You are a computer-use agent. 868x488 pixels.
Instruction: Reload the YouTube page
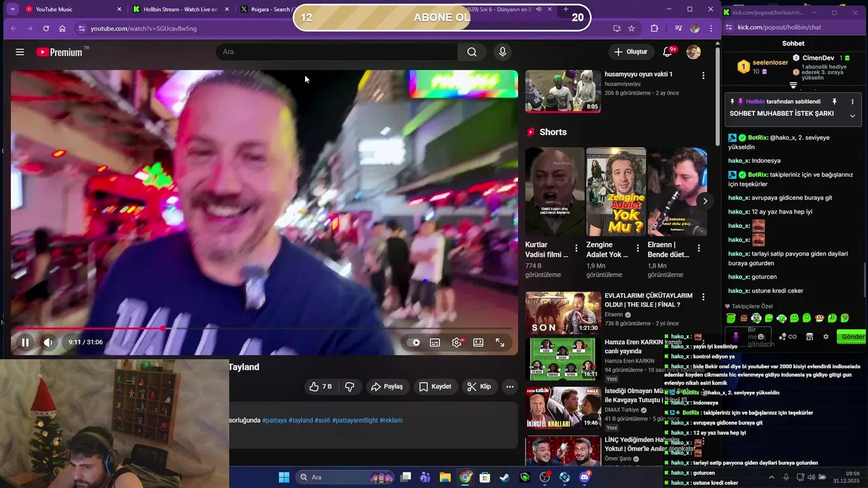[x=45, y=28]
